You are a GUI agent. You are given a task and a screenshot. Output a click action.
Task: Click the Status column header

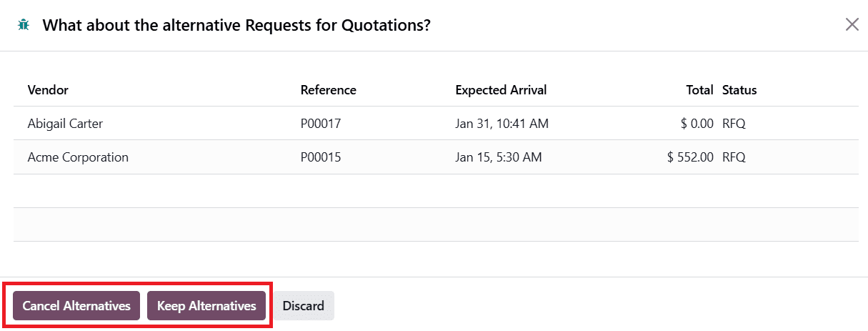tap(739, 90)
